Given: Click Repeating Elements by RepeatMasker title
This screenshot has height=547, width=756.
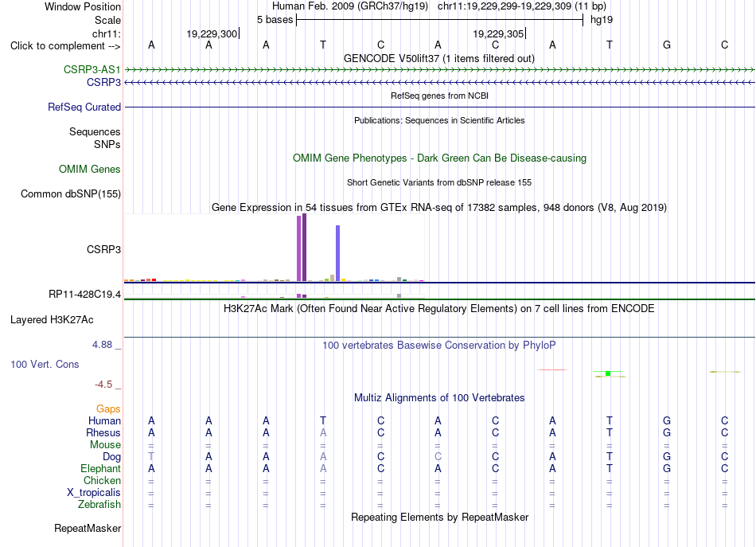Looking at the screenshot, I should click(x=439, y=517).
